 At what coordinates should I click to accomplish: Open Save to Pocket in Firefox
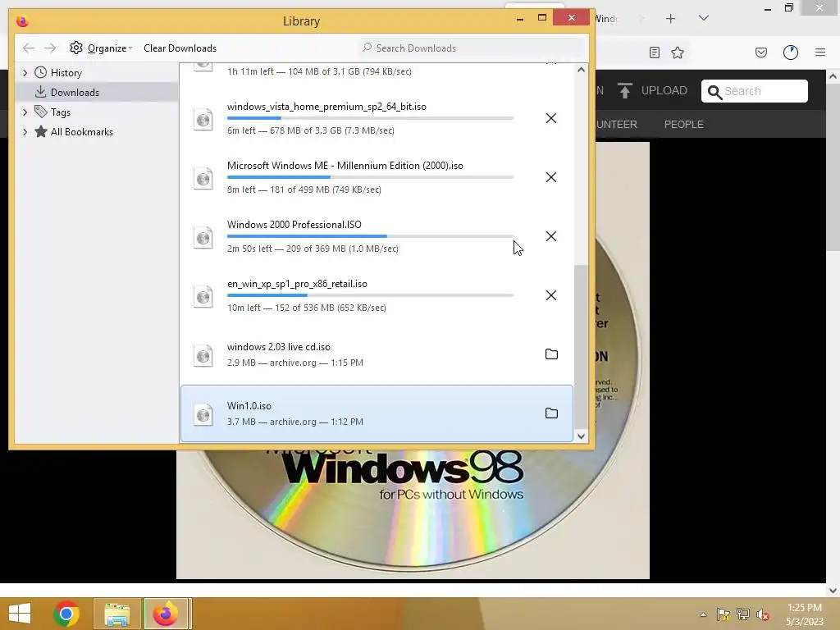pyautogui.click(x=761, y=52)
